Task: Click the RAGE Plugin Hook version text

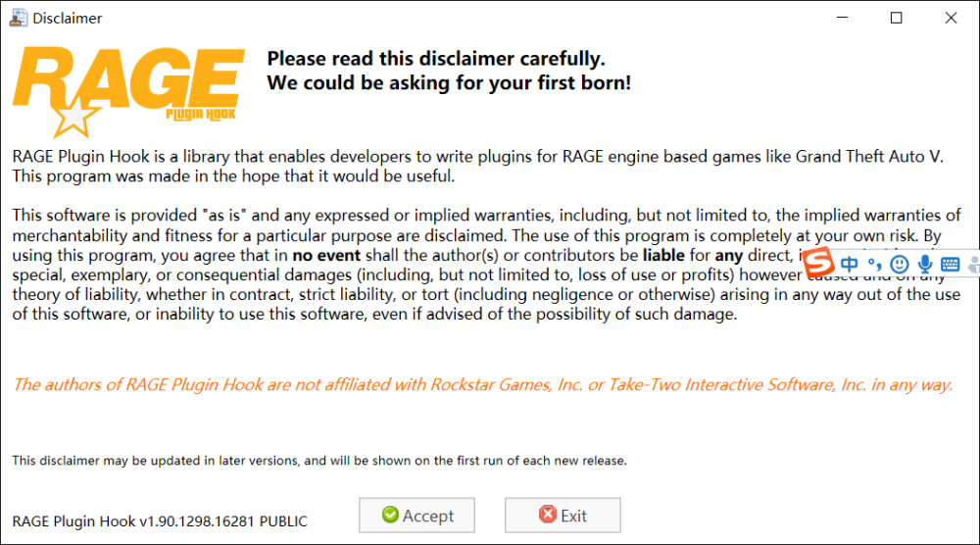Action: coord(160,521)
